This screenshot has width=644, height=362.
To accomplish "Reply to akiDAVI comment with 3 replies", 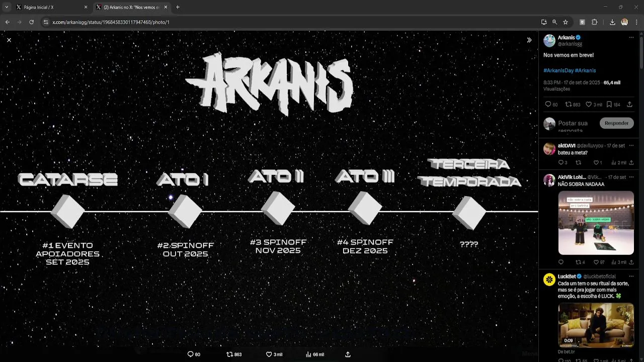I will coord(562,163).
